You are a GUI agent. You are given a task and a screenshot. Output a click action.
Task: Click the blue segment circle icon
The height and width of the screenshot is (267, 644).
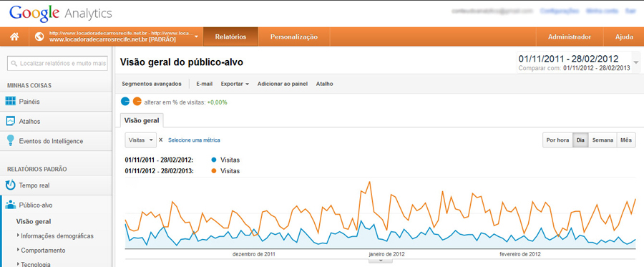point(125,102)
